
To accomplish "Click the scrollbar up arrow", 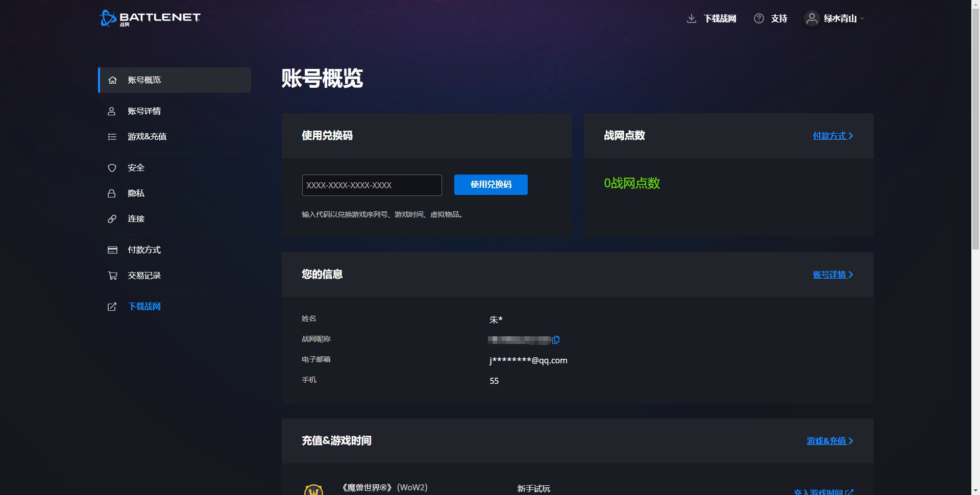I will tap(975, 4).
